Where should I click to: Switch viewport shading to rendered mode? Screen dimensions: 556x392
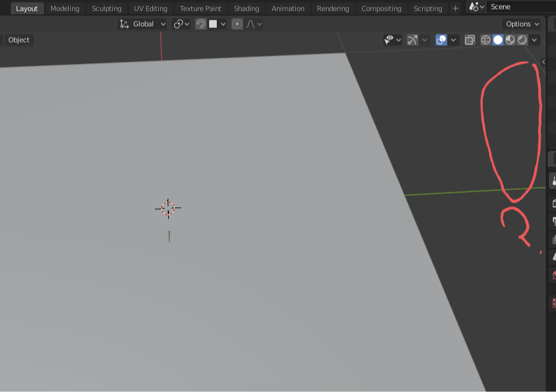click(x=522, y=40)
